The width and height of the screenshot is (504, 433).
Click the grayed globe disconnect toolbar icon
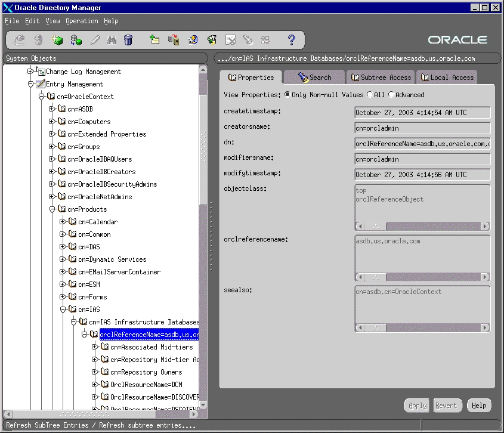pyautogui.click(x=38, y=40)
